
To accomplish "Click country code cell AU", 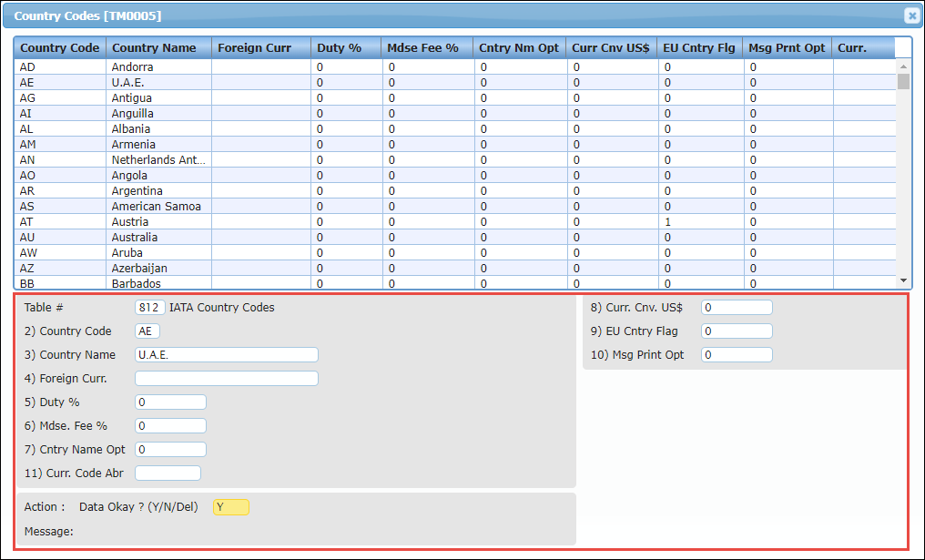I will point(60,238).
